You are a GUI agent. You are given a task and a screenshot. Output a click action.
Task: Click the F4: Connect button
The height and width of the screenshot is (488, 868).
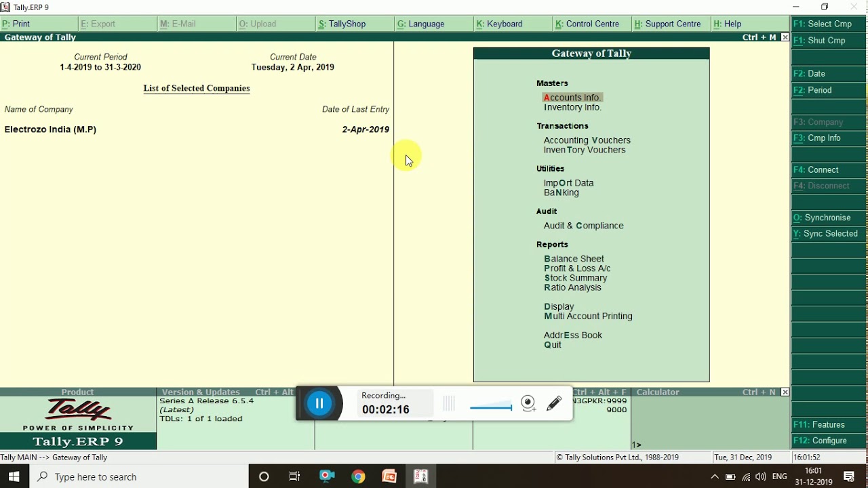click(x=829, y=170)
